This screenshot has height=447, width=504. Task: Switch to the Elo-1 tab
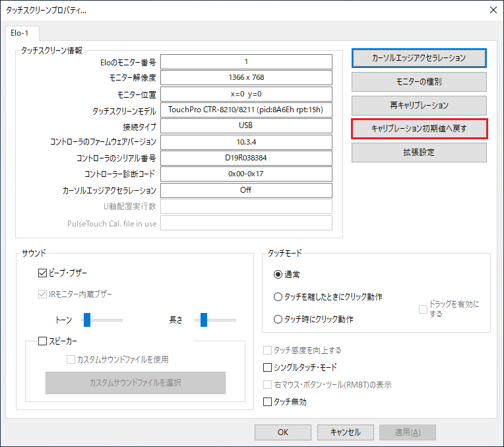click(22, 32)
